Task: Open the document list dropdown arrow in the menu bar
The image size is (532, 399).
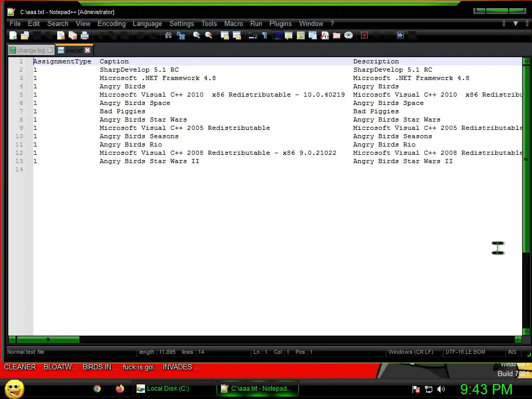Action: point(515,23)
